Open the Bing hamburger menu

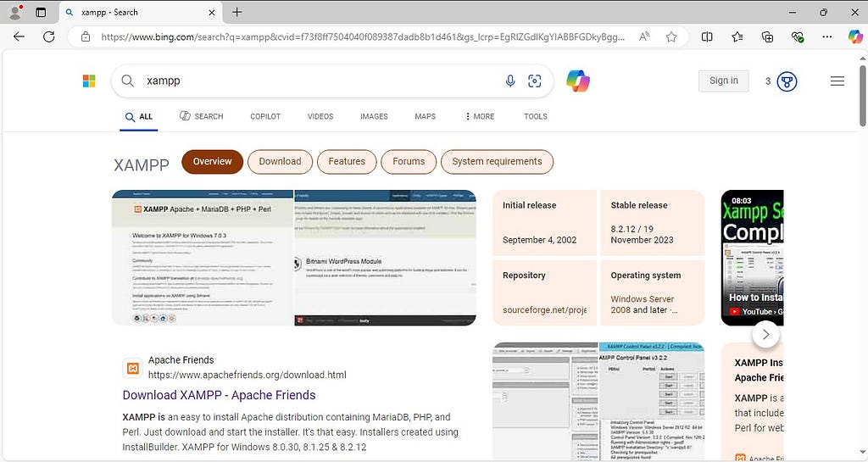(x=837, y=81)
